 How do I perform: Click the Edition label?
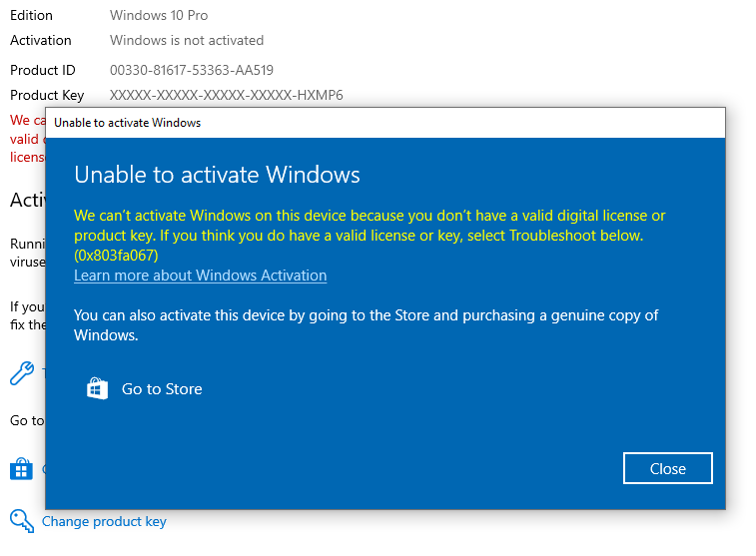click(31, 16)
